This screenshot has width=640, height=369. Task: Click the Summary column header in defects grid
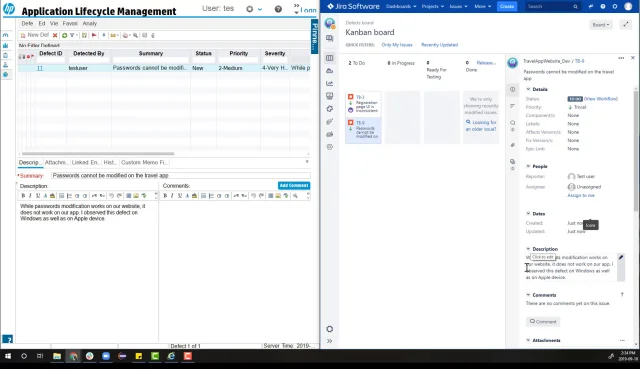[151, 53]
